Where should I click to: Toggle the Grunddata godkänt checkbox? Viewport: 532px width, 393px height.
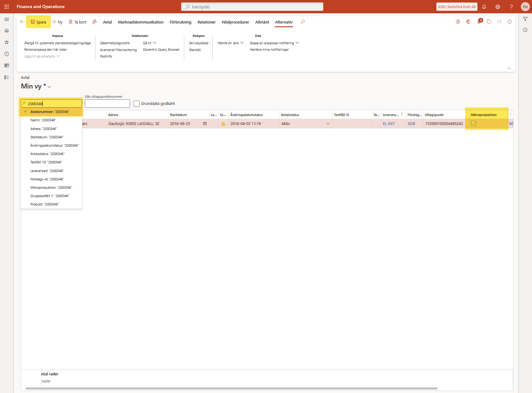tap(137, 104)
